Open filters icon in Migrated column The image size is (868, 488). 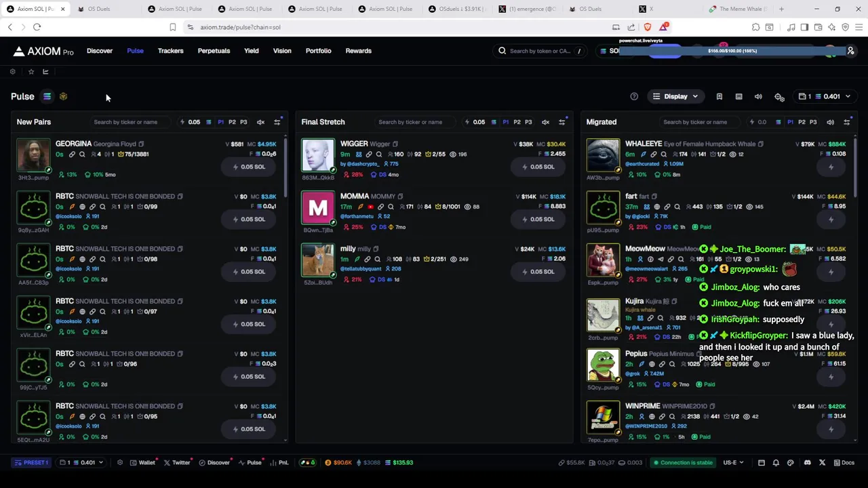847,122
